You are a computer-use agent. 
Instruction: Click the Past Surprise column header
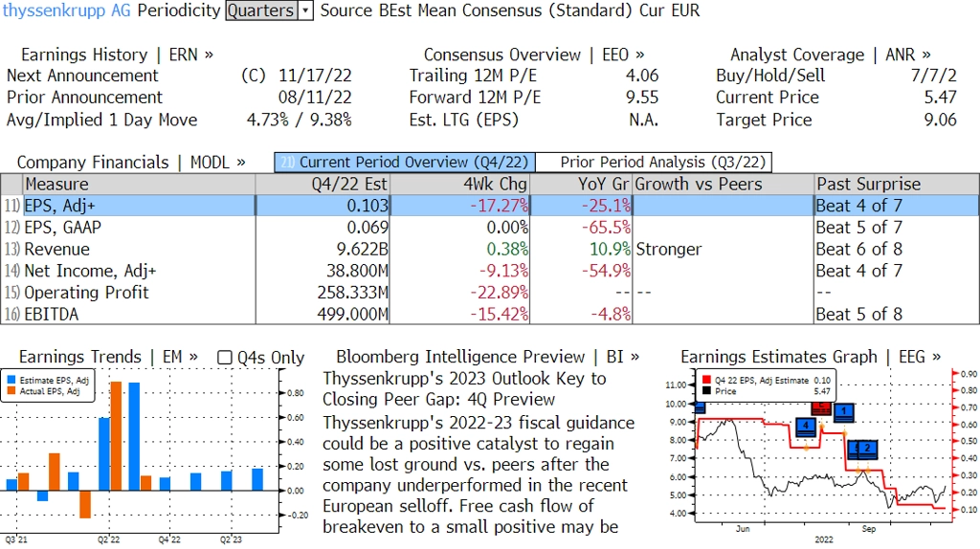coord(897,185)
